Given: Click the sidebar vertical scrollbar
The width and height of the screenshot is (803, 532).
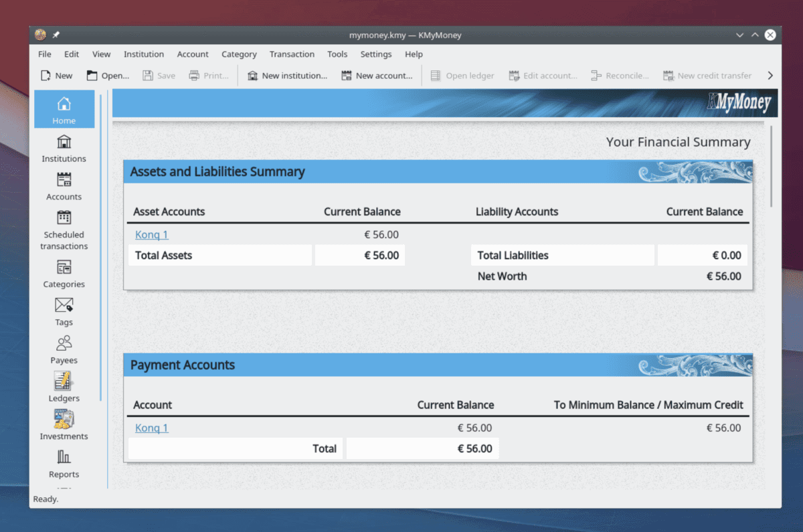Looking at the screenshot, I should (100, 248).
